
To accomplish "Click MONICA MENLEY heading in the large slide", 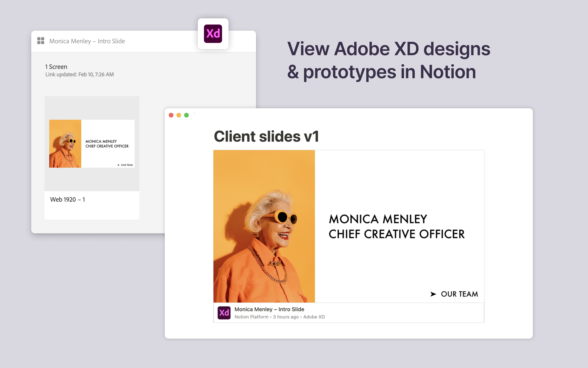I will pyautogui.click(x=378, y=219).
